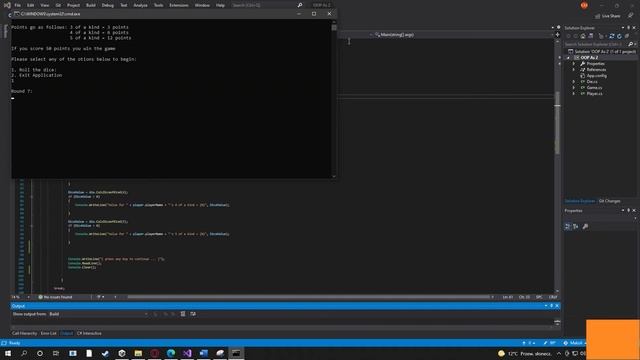Click the Show All Files icon in Solution Explorer
640x360 pixels.
click(x=627, y=36)
